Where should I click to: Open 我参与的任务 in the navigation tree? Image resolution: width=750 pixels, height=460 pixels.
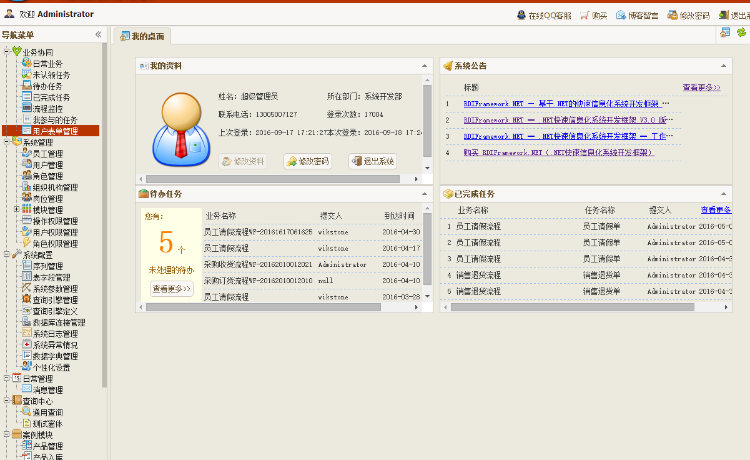tap(55, 120)
